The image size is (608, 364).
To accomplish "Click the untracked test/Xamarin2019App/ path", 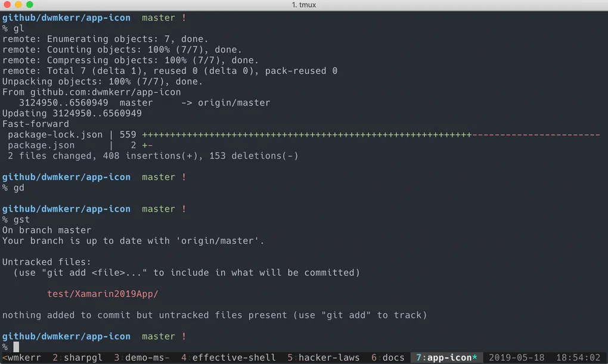I will tap(103, 294).
